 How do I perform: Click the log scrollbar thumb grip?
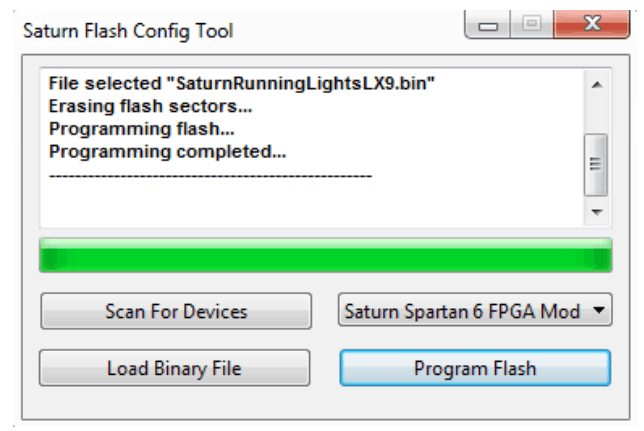pyautogui.click(x=598, y=165)
